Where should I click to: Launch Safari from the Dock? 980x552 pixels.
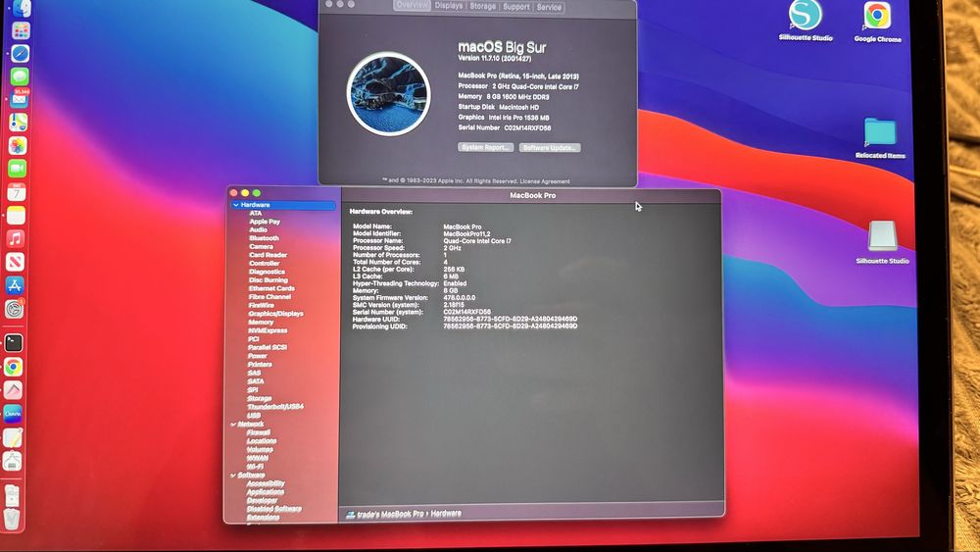click(20, 53)
